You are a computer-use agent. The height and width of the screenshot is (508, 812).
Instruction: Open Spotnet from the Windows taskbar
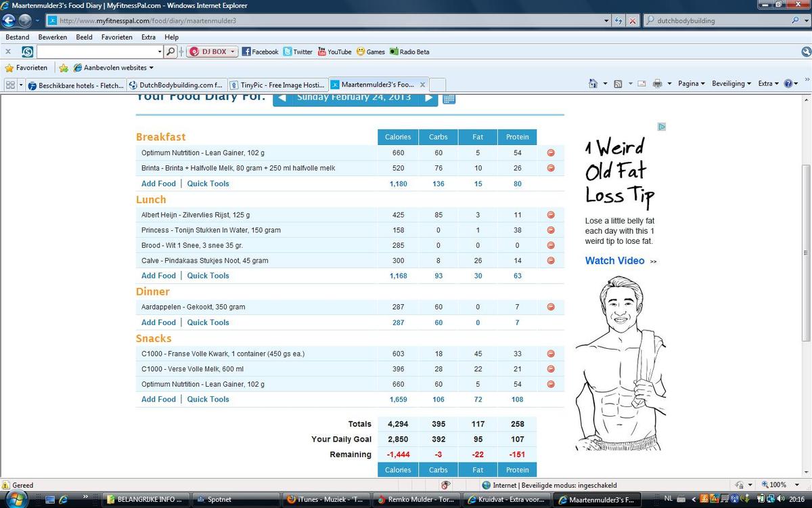click(x=219, y=500)
